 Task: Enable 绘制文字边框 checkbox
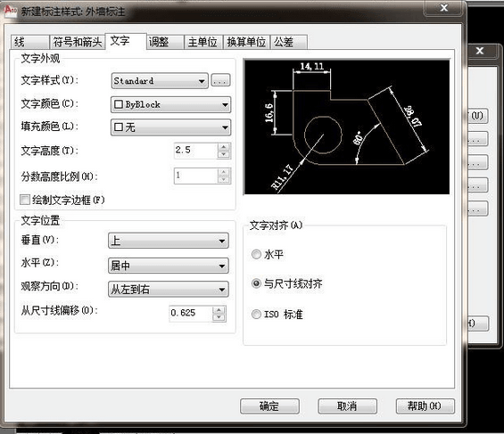[25, 200]
